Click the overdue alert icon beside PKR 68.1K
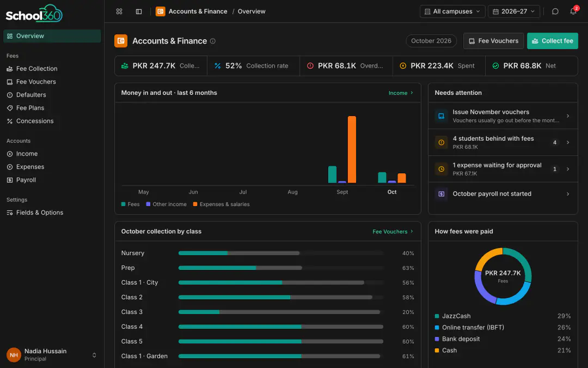The image size is (588, 368). [x=310, y=66]
